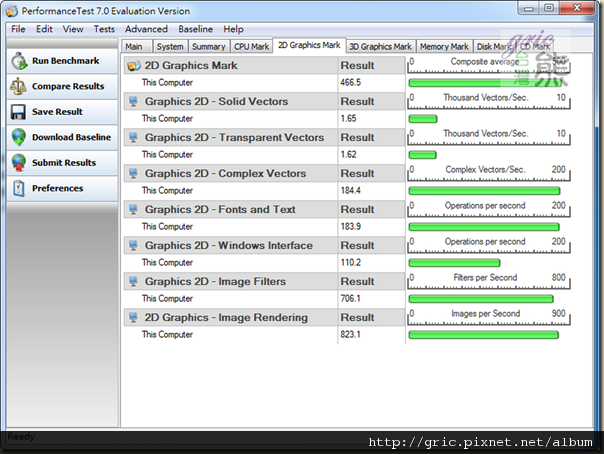Click the monitor icon beside Fonts and Text
This screenshot has height=454, width=604.
pyautogui.click(x=133, y=209)
